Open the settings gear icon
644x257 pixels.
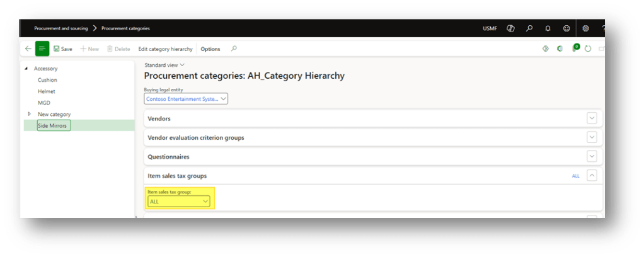click(585, 28)
